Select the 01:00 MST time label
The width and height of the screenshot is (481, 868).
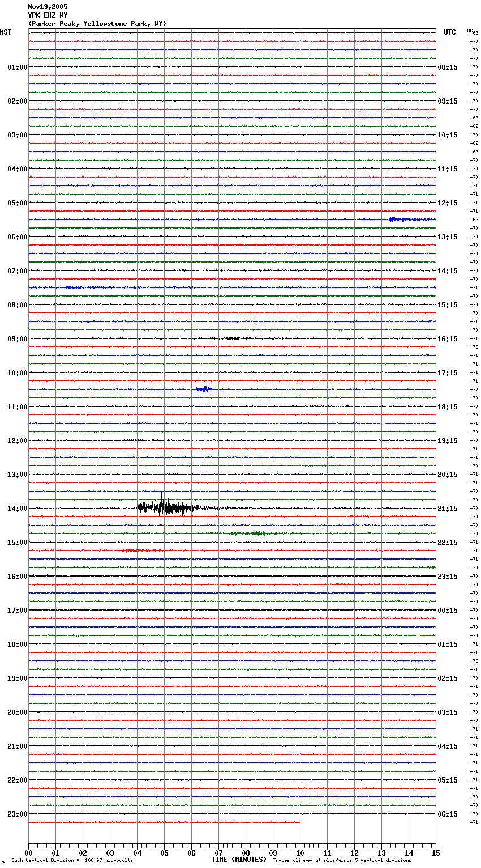pyautogui.click(x=18, y=67)
